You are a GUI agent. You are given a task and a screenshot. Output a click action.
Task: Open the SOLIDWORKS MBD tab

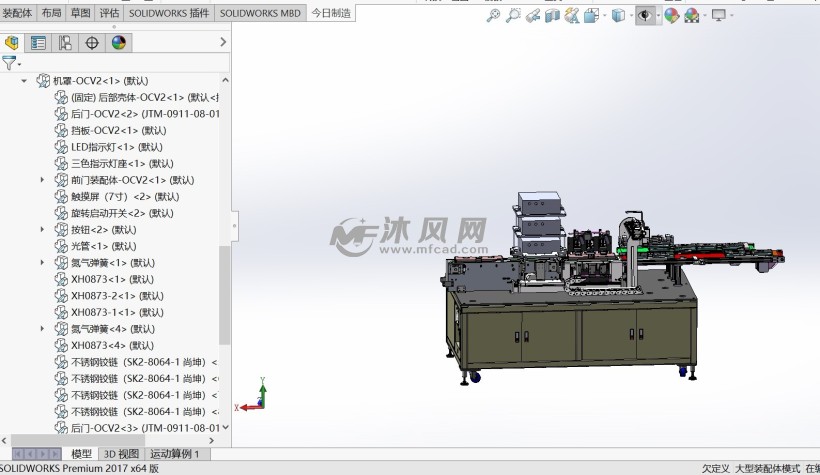click(260, 13)
